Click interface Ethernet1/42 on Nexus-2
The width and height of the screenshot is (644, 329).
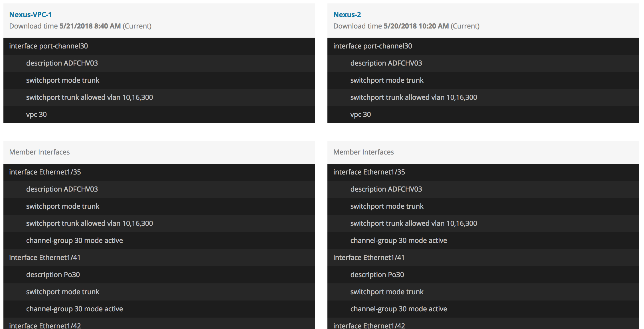[369, 325]
